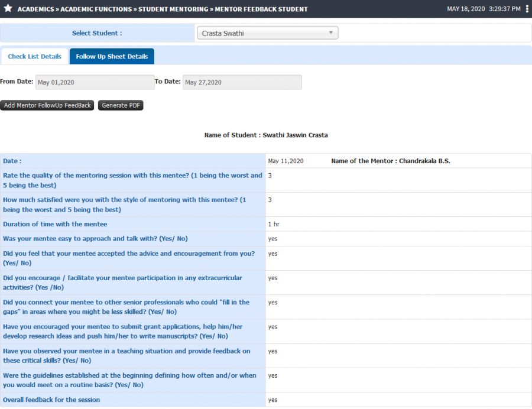
Task: Click the '1 hr' duration value
Action: pyautogui.click(x=274, y=224)
